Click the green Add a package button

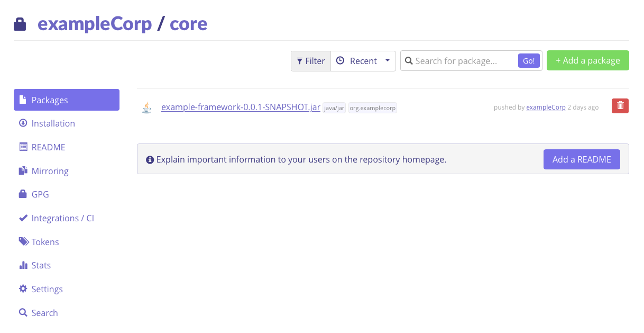[x=588, y=60]
